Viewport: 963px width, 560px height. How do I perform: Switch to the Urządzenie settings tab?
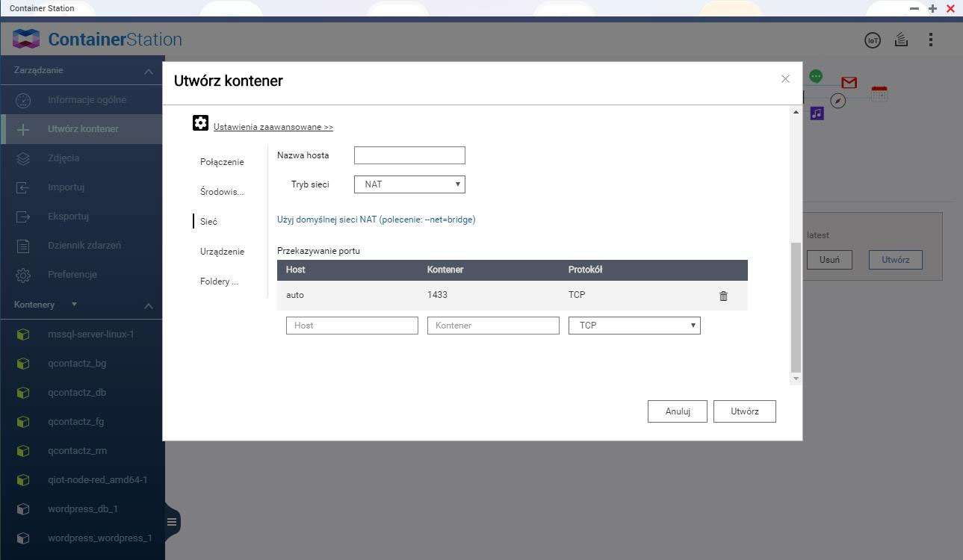[x=222, y=252]
